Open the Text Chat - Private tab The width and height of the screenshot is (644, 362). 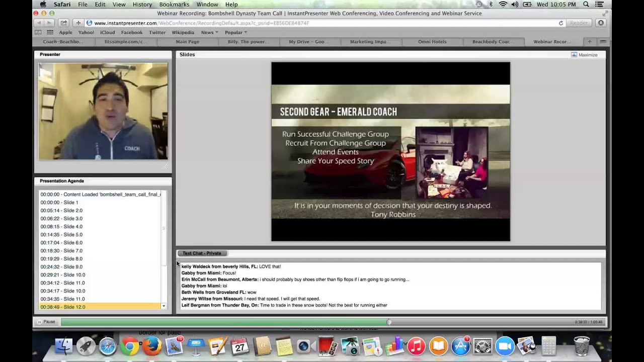coord(202,253)
